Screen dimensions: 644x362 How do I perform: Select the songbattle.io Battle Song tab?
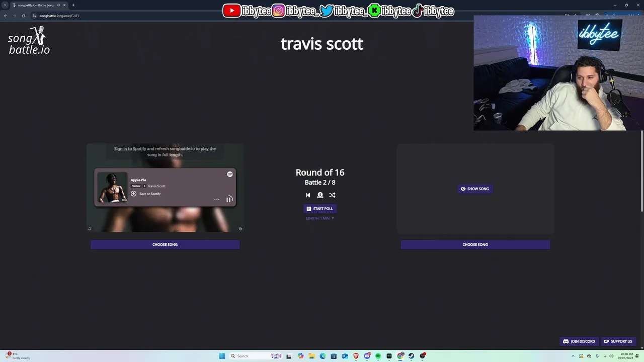click(x=39, y=5)
